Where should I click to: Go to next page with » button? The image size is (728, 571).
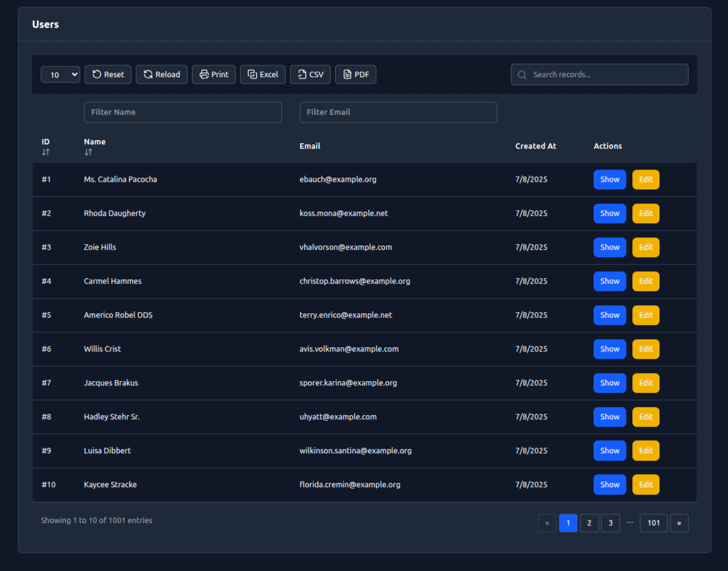pyautogui.click(x=679, y=523)
